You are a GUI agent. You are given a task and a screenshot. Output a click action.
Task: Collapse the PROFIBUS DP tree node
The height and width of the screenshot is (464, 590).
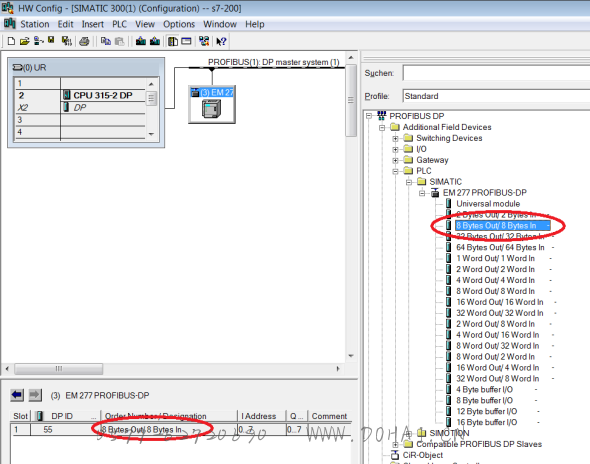click(369, 116)
